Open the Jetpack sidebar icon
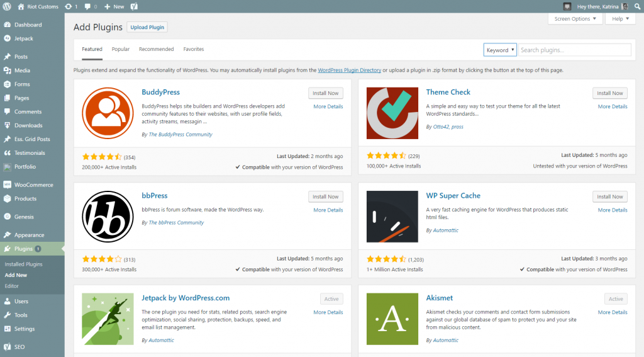This screenshot has width=644, height=357. [x=8, y=38]
